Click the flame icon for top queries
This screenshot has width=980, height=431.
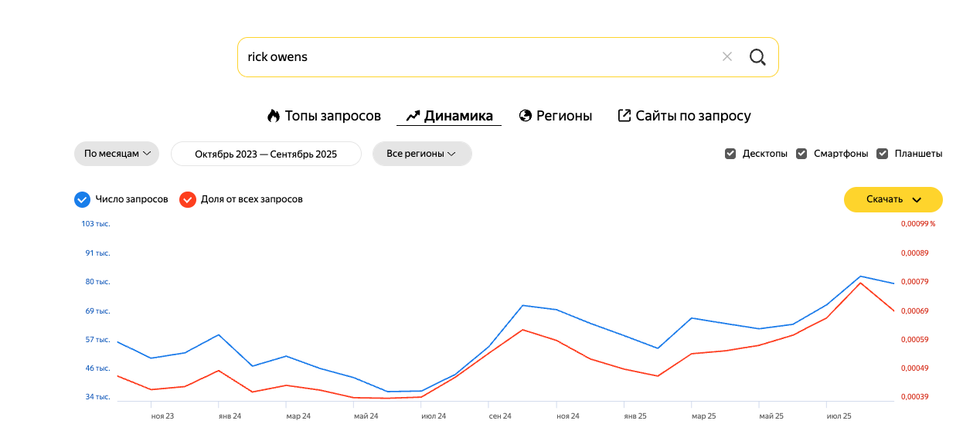[x=274, y=116]
